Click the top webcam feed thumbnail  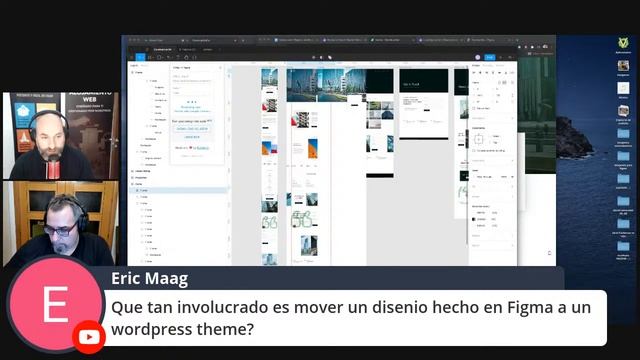pos(60,136)
